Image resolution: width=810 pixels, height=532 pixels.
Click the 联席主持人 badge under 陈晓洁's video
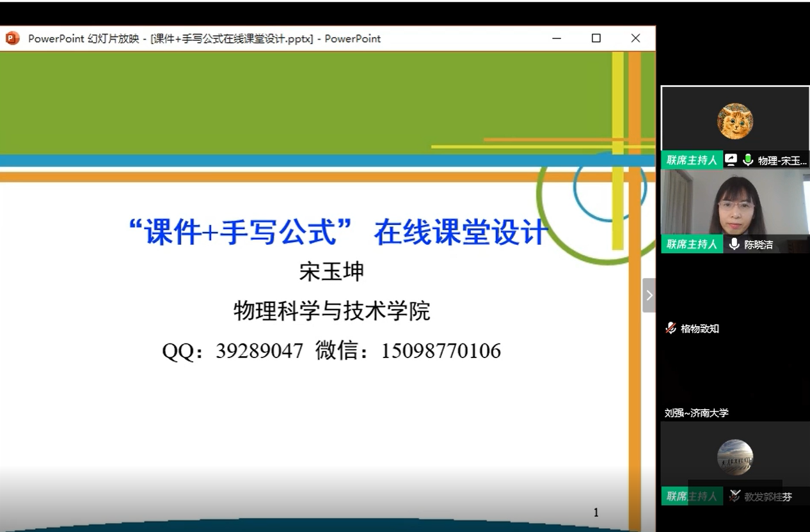click(692, 244)
